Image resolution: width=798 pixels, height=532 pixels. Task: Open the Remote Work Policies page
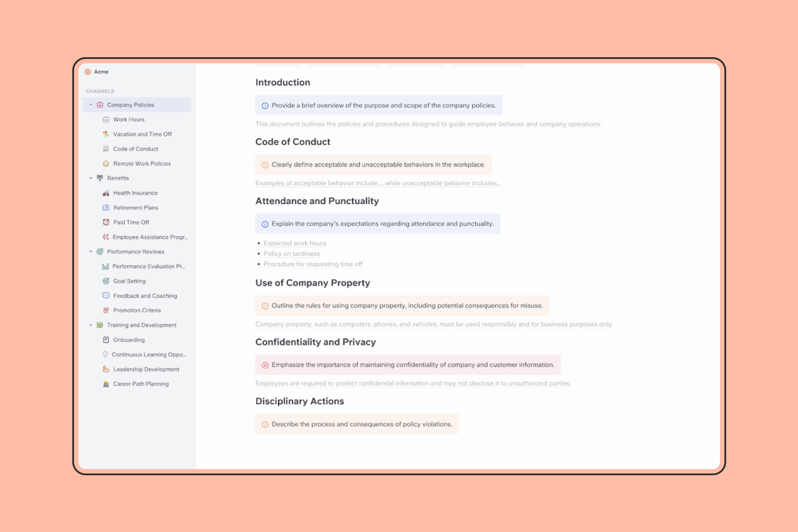(143, 163)
